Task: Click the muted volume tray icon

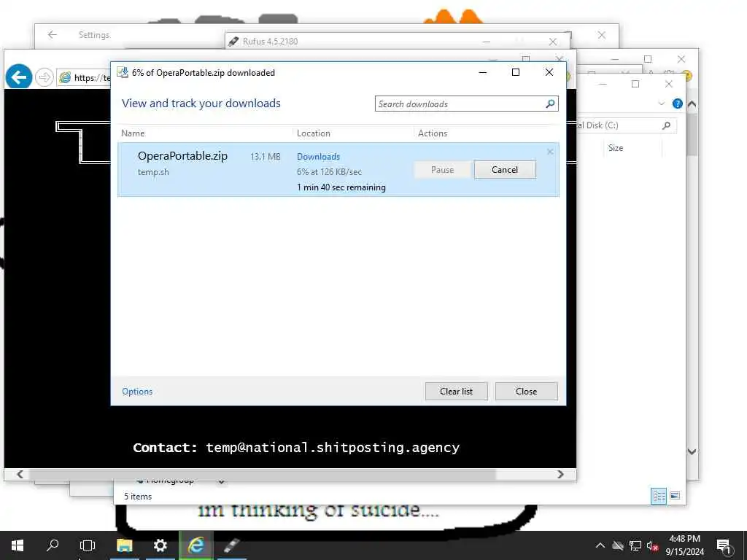Action: click(x=652, y=545)
